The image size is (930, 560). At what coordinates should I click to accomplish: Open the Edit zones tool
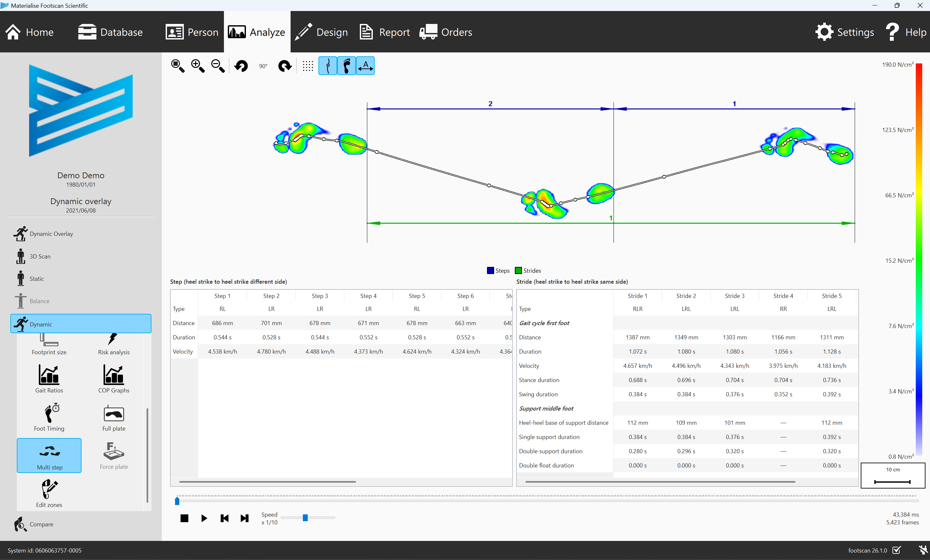(x=49, y=494)
